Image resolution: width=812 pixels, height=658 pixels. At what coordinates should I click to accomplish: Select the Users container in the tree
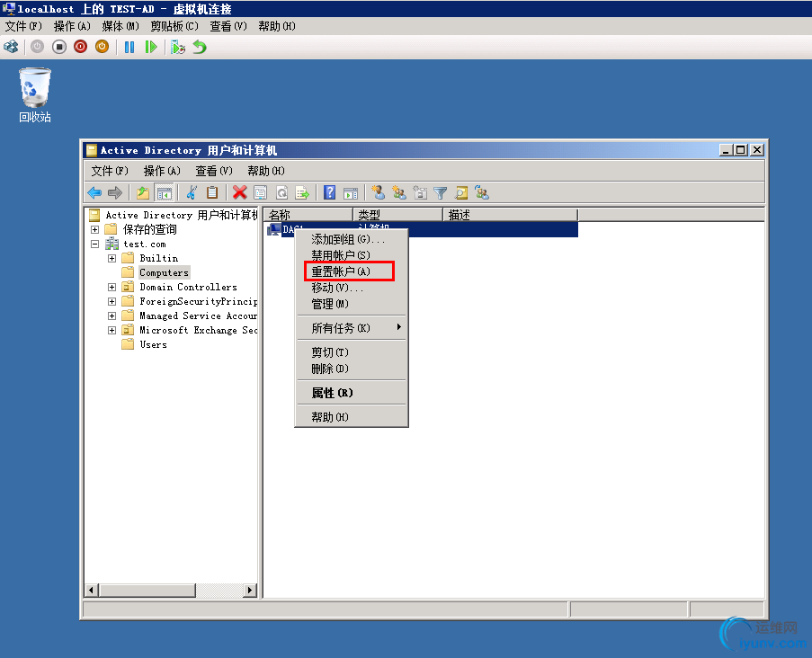click(153, 345)
